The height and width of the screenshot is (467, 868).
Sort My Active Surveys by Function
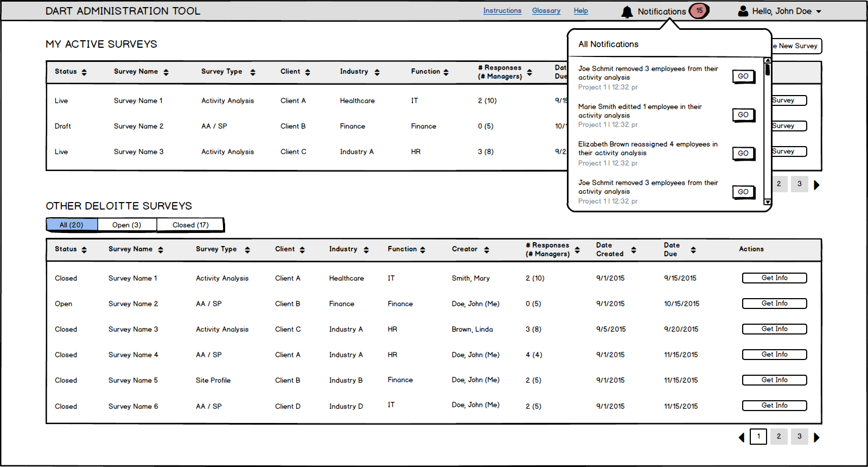click(446, 72)
